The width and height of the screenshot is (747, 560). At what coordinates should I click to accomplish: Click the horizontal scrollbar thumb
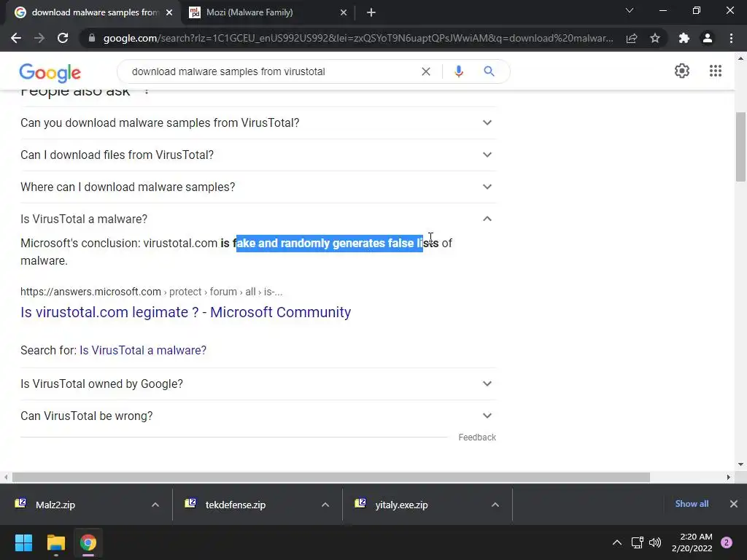tap(330, 477)
